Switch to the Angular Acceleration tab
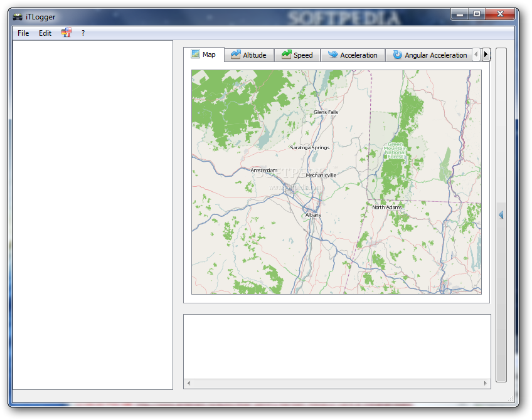Image resolution: width=532 pixels, height=420 pixels. [430, 55]
